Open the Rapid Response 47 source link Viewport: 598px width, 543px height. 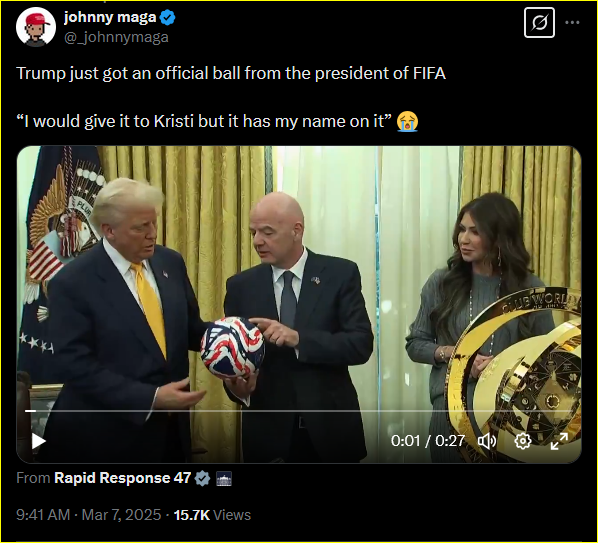point(122,478)
